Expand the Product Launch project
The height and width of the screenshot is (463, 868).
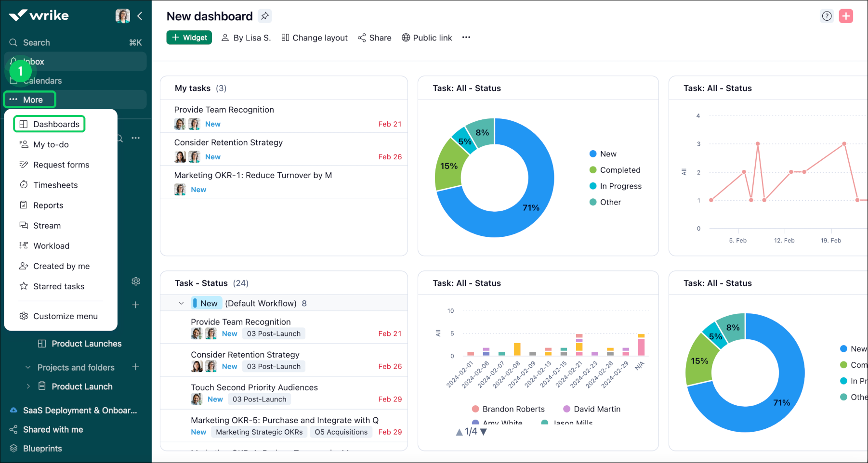(x=28, y=386)
